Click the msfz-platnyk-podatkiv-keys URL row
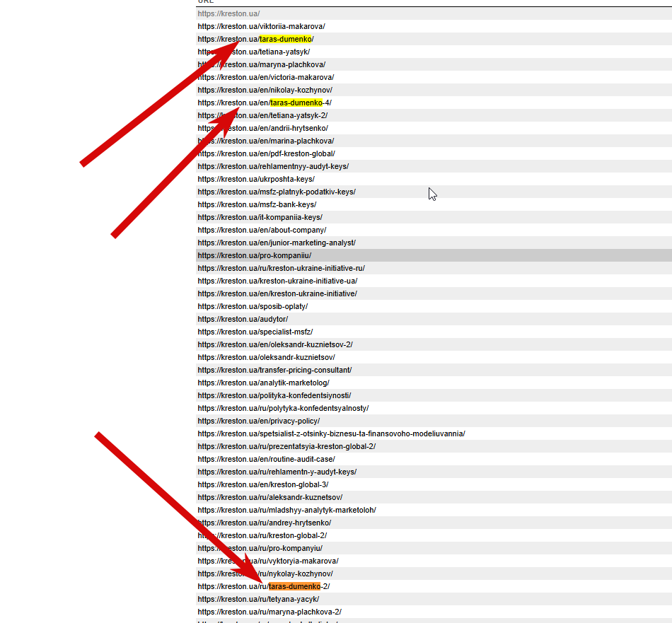The width and height of the screenshot is (672, 623). [x=434, y=192]
